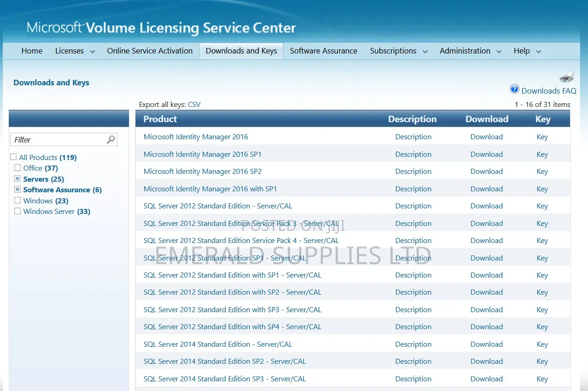Click the Downloads FAQ help icon
Image resolution: width=588 pixels, height=391 pixels.
(x=514, y=89)
